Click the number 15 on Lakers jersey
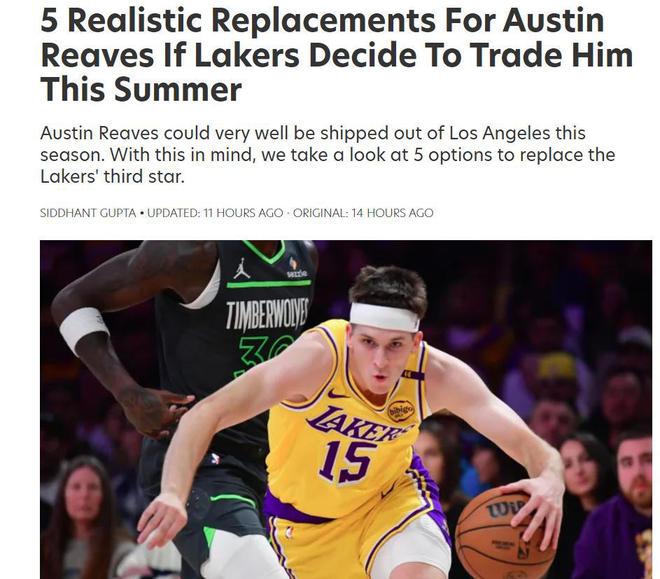The image size is (660, 579). click(x=347, y=461)
